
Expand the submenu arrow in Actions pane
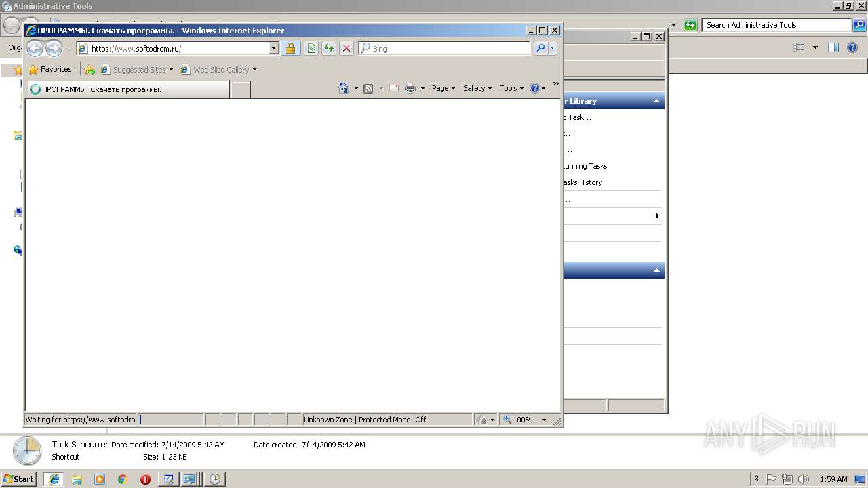[656, 216]
